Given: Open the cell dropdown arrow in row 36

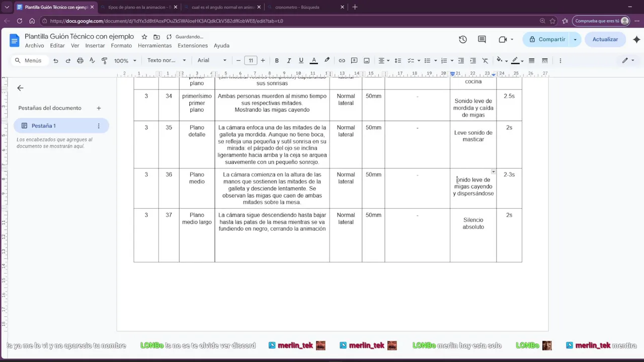Looking at the screenshot, I should [x=493, y=172].
